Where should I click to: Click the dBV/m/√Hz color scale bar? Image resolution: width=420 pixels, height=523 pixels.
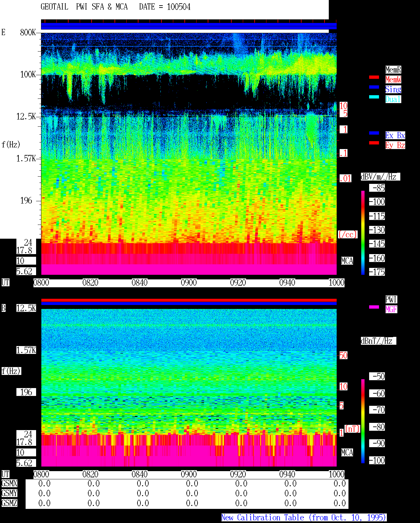pos(363,232)
